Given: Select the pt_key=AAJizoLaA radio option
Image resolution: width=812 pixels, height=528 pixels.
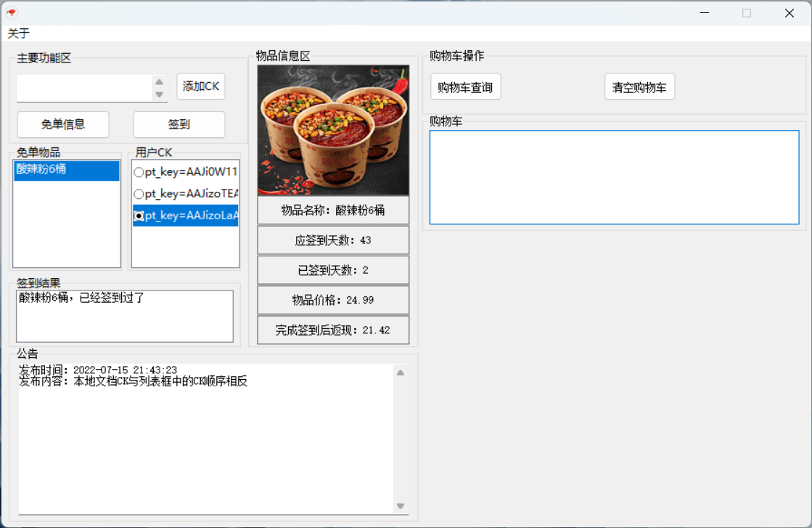Looking at the screenshot, I should (139, 216).
